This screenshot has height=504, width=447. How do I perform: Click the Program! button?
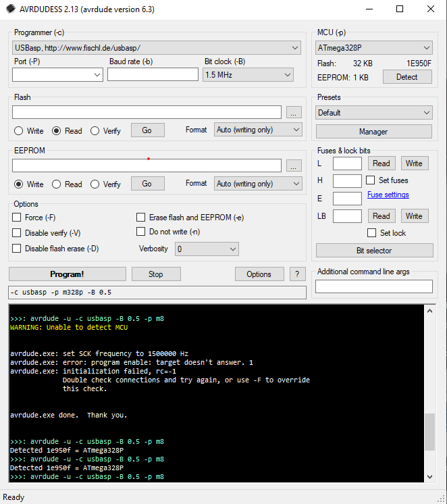68,274
